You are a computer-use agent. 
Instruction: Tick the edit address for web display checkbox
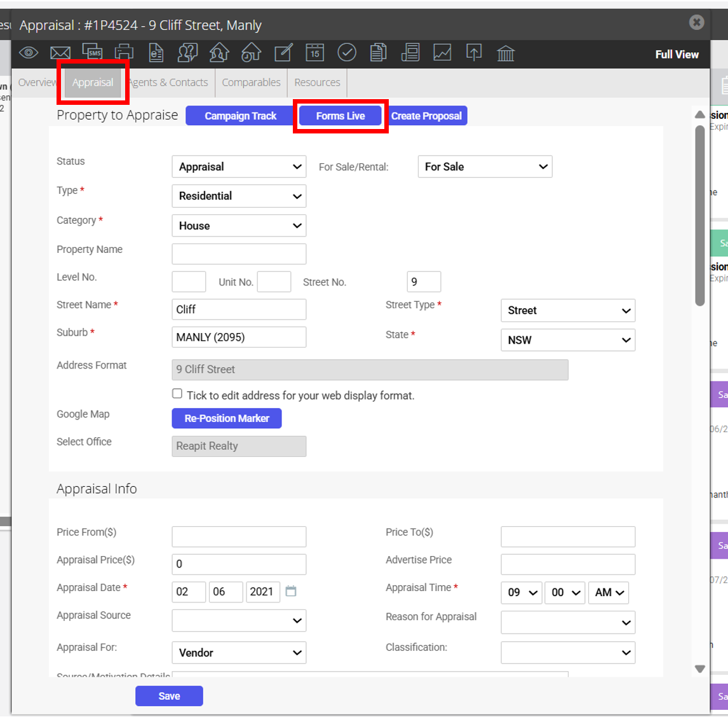click(177, 393)
